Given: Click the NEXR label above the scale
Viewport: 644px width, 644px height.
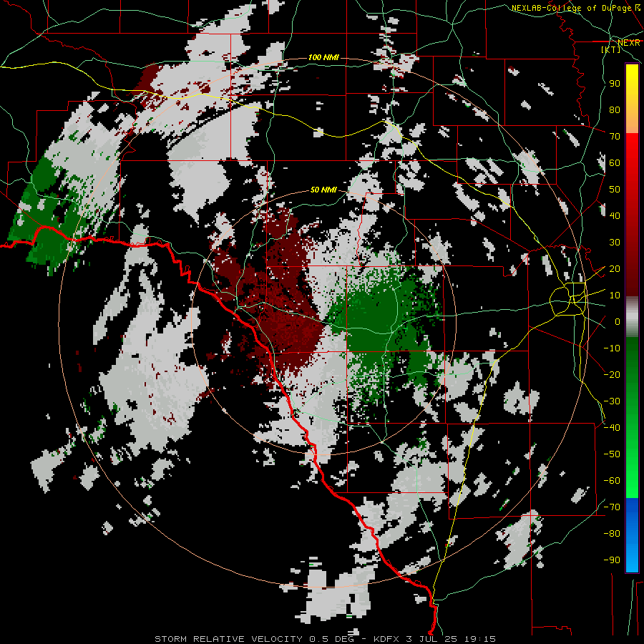Looking at the screenshot, I should coord(629,43).
